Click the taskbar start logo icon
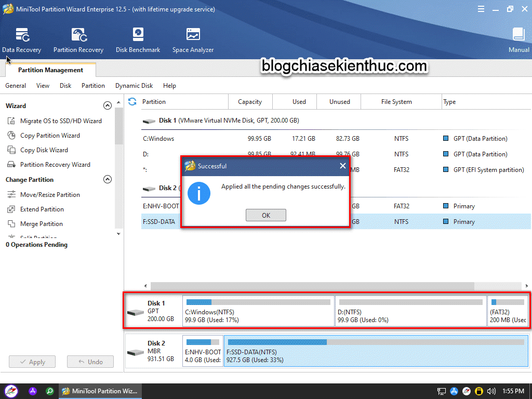The width and height of the screenshot is (532, 399). (x=11, y=391)
